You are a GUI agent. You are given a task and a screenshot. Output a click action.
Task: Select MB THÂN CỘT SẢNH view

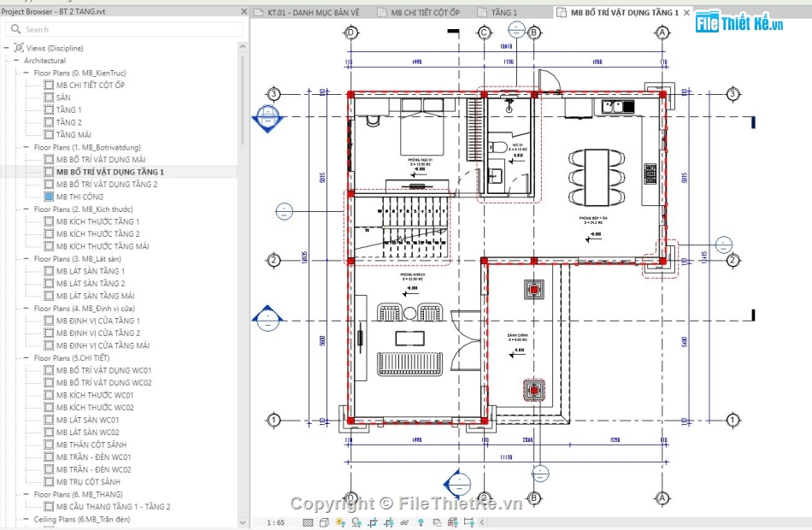click(x=91, y=445)
